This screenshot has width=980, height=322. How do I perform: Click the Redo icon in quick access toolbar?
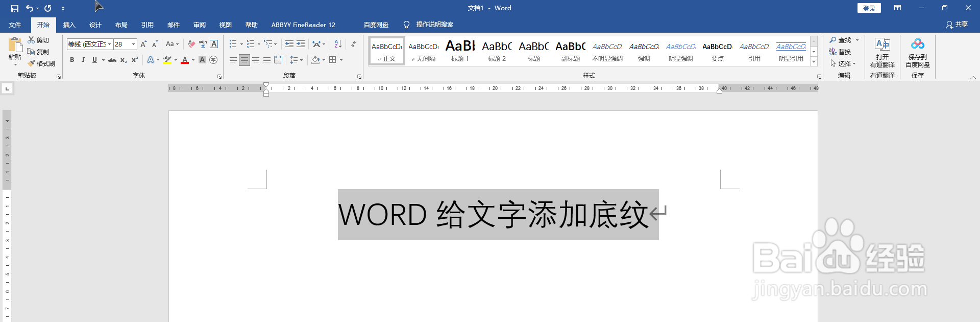(x=47, y=8)
